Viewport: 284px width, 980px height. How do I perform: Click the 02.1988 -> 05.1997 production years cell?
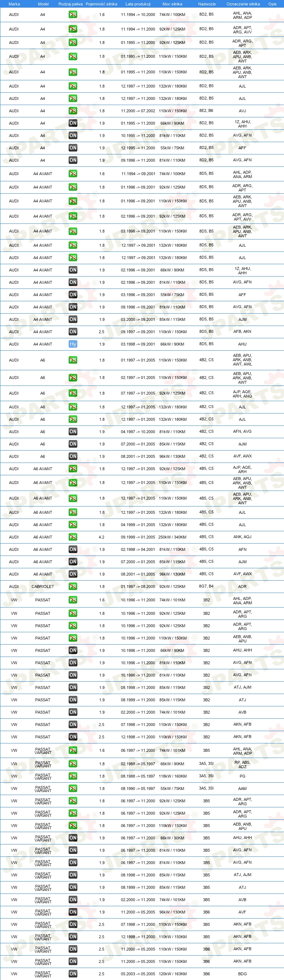138,764
